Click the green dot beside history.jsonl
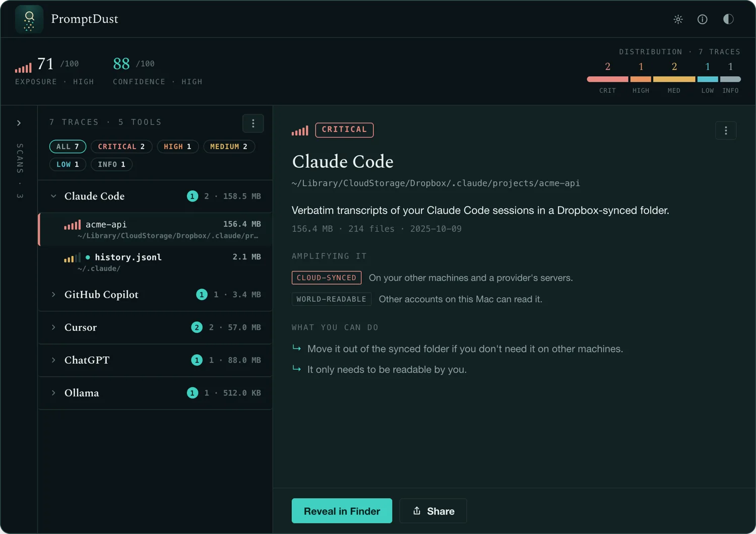This screenshot has height=534, width=756. 88,257
